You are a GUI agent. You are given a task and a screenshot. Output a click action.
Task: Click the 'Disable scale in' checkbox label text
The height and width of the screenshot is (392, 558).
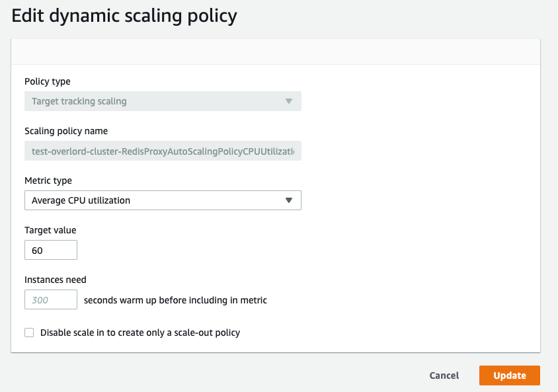click(140, 333)
